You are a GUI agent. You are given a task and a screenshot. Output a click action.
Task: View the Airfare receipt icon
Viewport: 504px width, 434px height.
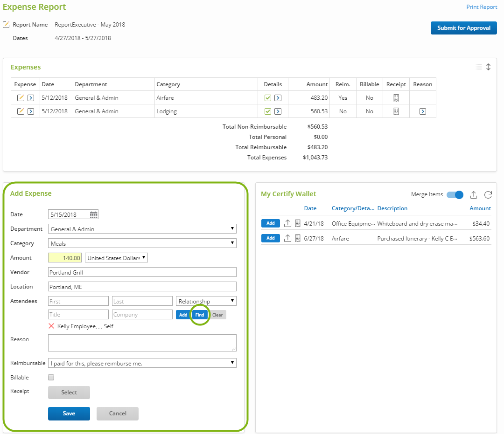[x=396, y=97]
